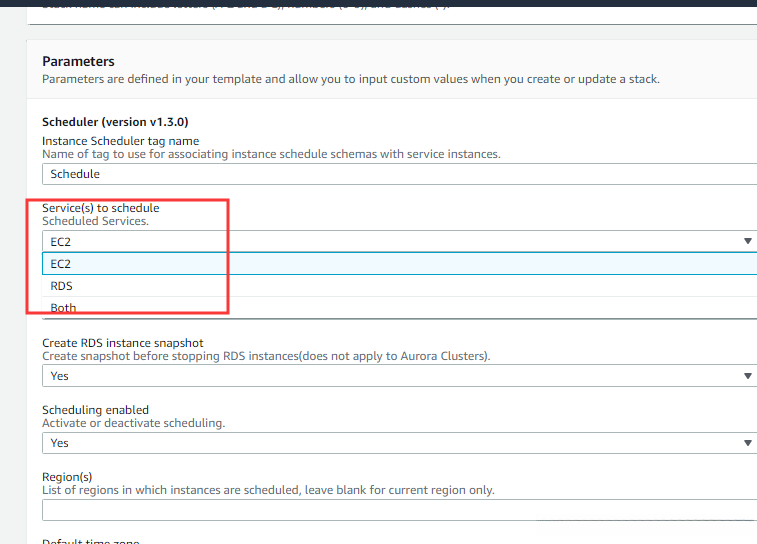This screenshot has width=757, height=544.
Task: Click the Service(s) to schedule dropdown arrow
Action: point(747,241)
